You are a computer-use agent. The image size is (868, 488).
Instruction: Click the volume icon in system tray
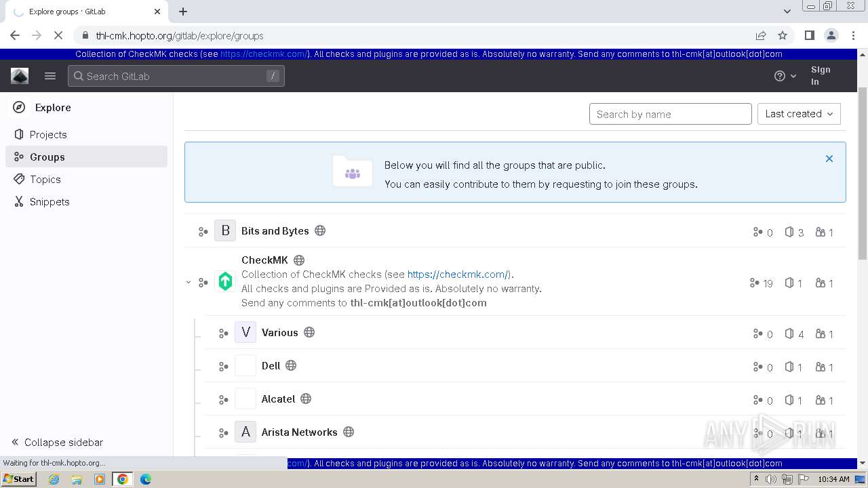pyautogui.click(x=771, y=479)
